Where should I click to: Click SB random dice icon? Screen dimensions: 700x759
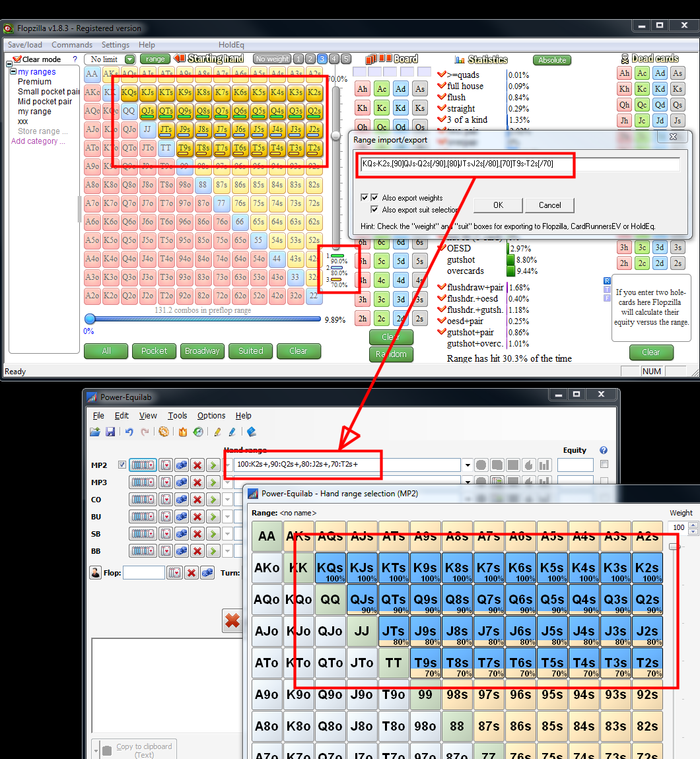pyautogui.click(x=182, y=534)
